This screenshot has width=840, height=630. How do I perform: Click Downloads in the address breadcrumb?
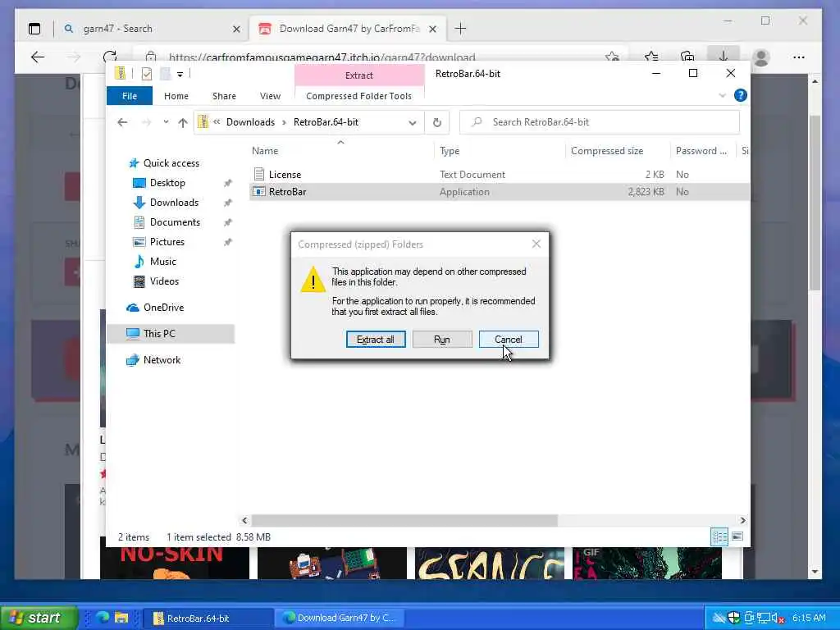coord(250,122)
